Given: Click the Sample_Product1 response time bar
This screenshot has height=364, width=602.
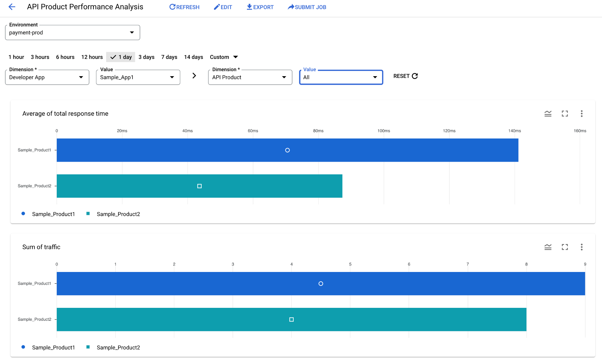Looking at the screenshot, I should [x=287, y=150].
